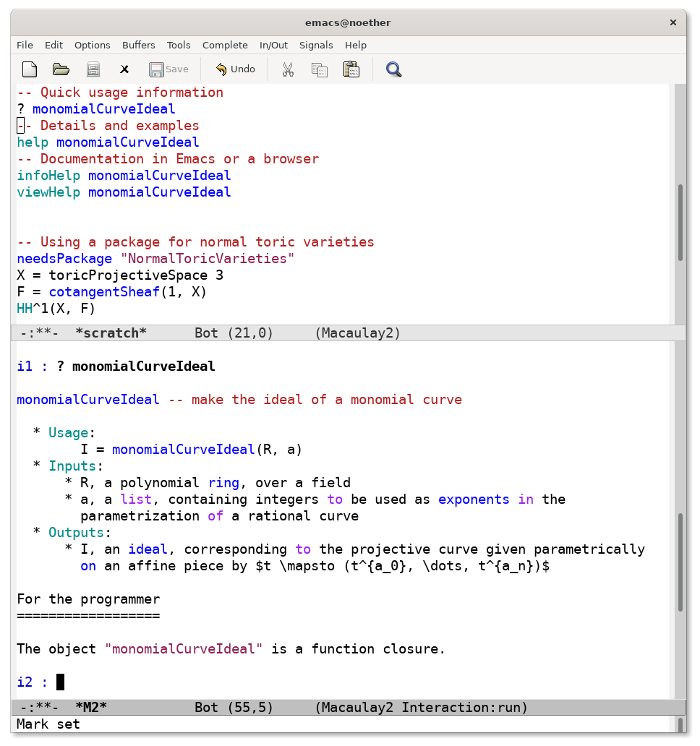Click 'cotangentSheaf' in the F assignment
Viewport: 700px width, 746px height.
(103, 292)
